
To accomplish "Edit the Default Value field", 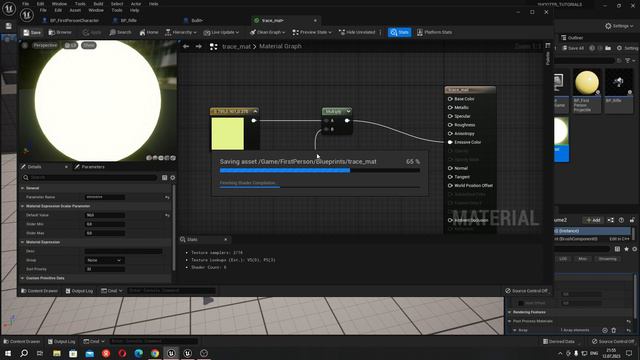I will [104, 215].
